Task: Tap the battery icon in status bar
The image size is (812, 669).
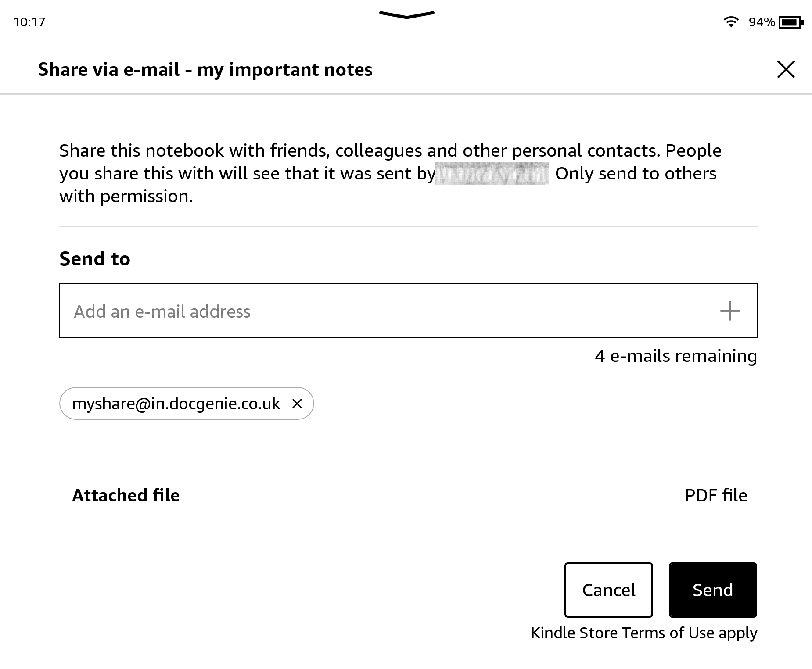Action: (x=790, y=22)
